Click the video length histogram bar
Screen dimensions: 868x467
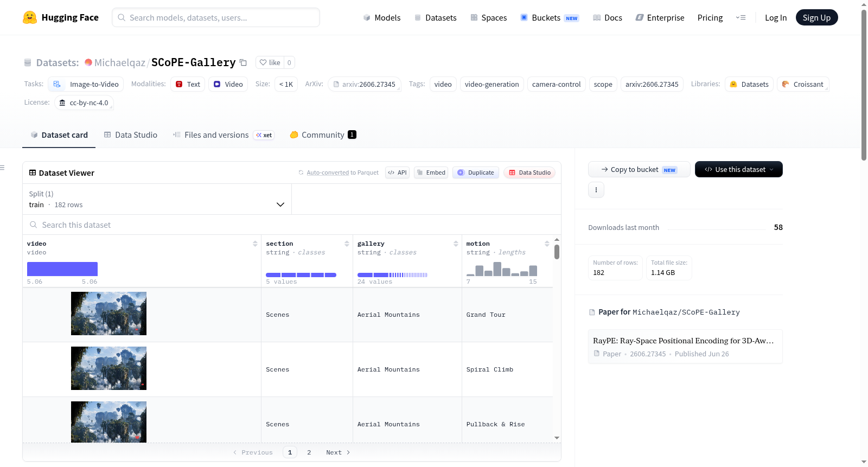[62, 269]
